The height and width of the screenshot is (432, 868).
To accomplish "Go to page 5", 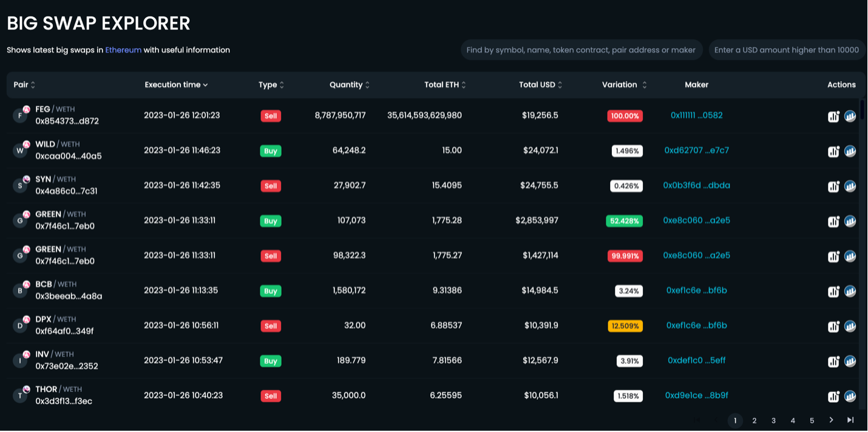I will [x=812, y=420].
